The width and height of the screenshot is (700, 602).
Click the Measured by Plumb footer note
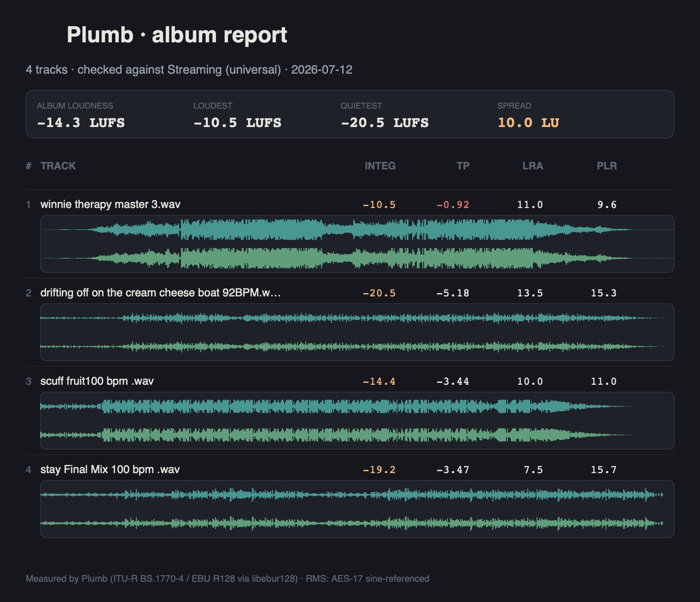pyautogui.click(x=227, y=579)
